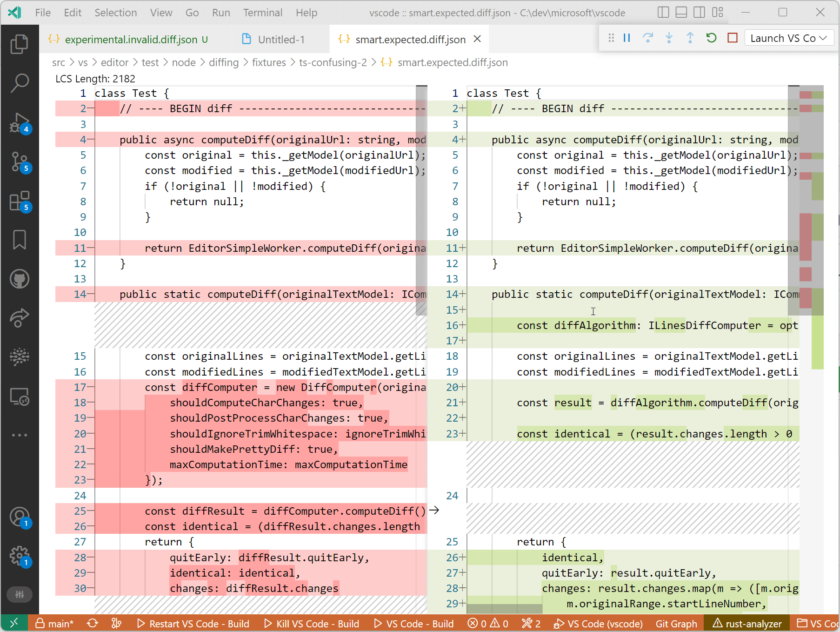
Task: Stop the debug session
Action: pyautogui.click(x=733, y=38)
